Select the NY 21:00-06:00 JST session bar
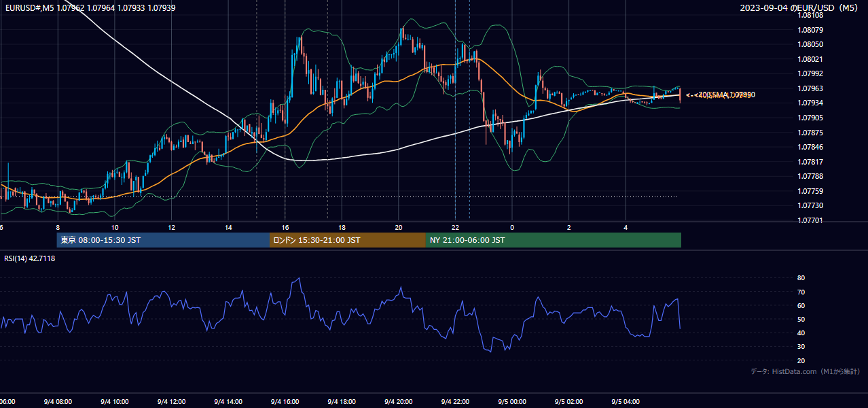Image resolution: width=868 pixels, height=408 pixels. click(554, 240)
